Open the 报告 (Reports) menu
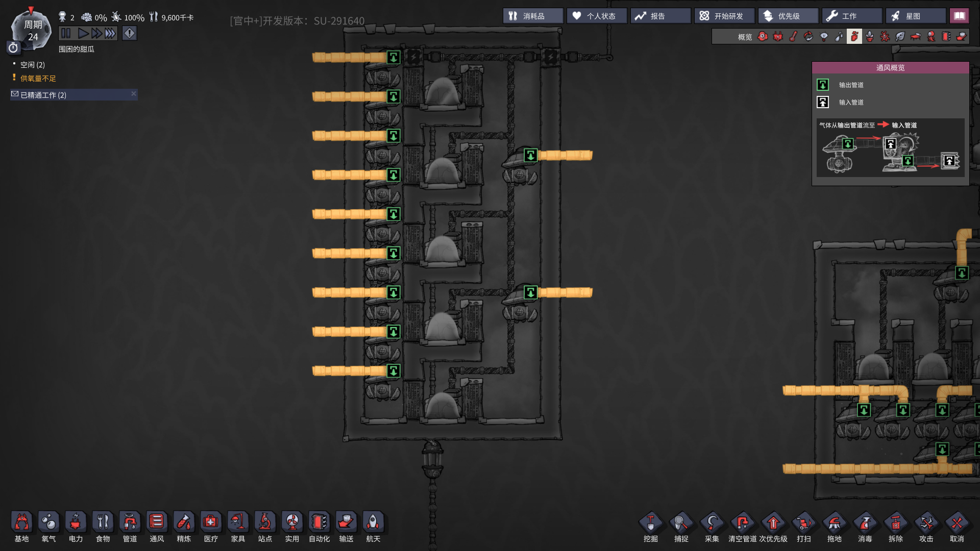 point(660,16)
